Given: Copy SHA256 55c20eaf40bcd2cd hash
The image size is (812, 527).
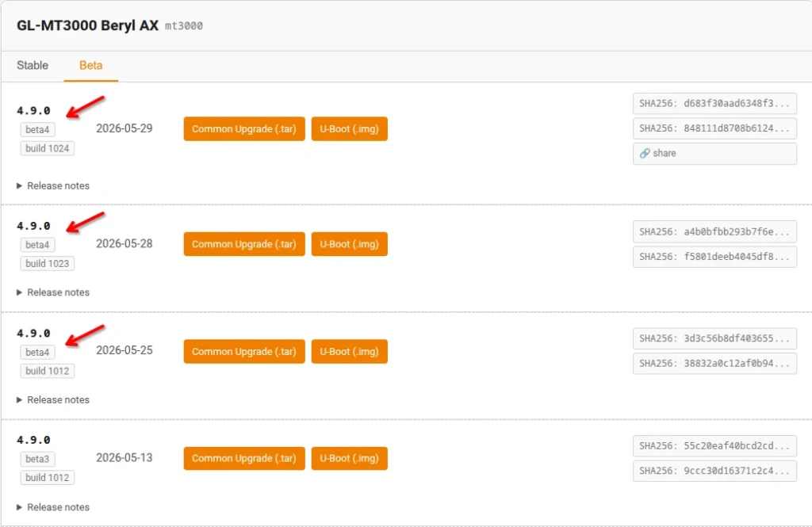Looking at the screenshot, I should (714, 445).
